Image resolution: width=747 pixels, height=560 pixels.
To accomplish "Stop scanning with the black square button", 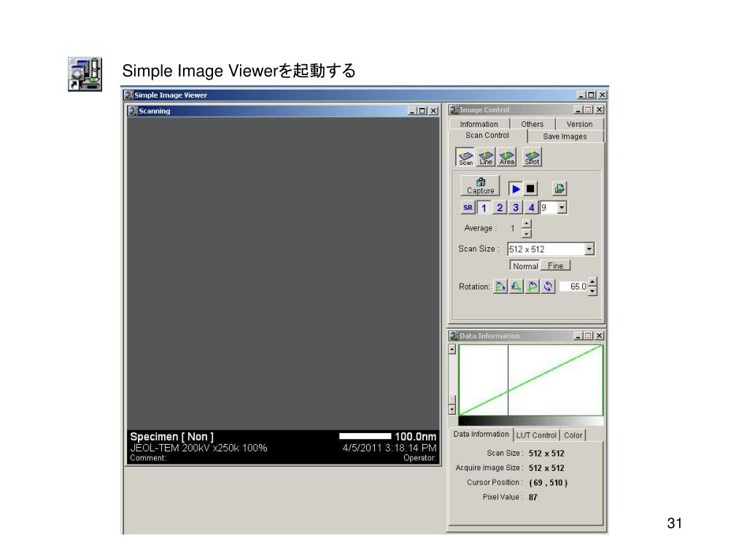I will tap(530, 189).
